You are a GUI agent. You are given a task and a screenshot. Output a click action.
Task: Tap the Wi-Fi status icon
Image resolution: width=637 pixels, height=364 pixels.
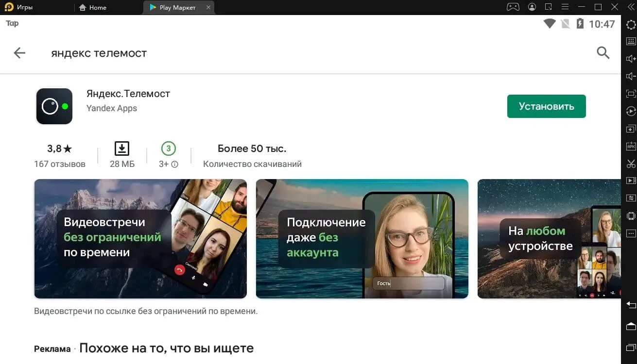(550, 24)
